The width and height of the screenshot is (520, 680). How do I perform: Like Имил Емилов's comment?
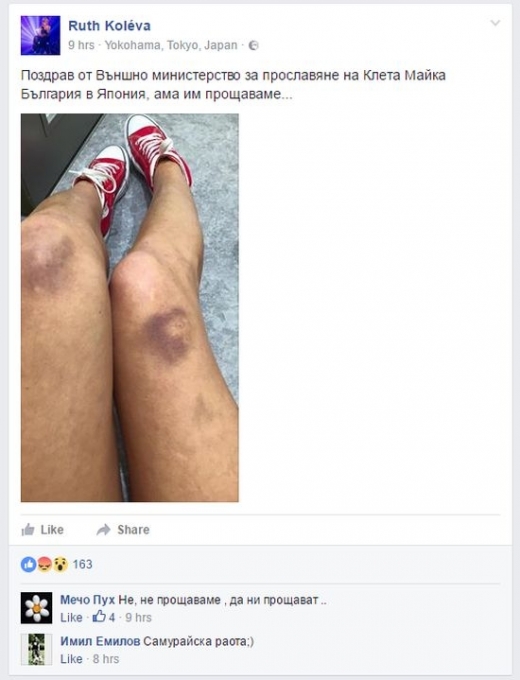(71, 659)
